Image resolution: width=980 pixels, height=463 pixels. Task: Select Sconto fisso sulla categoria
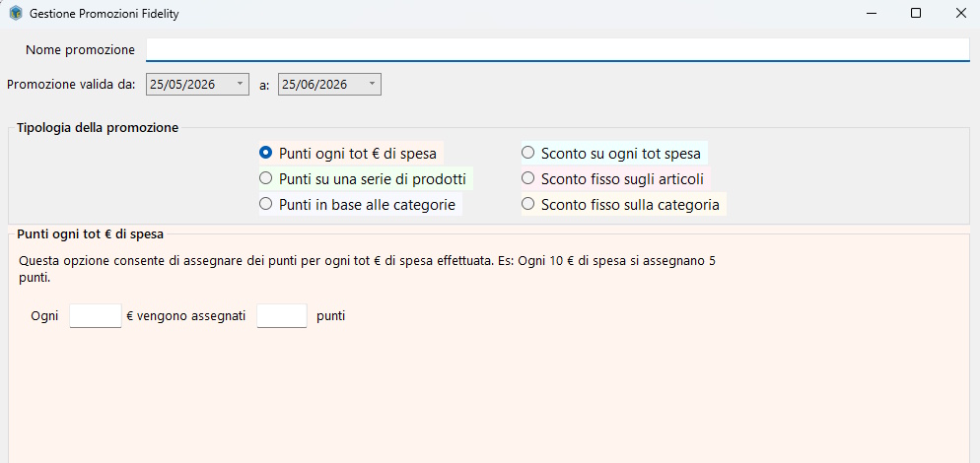[x=623, y=204]
